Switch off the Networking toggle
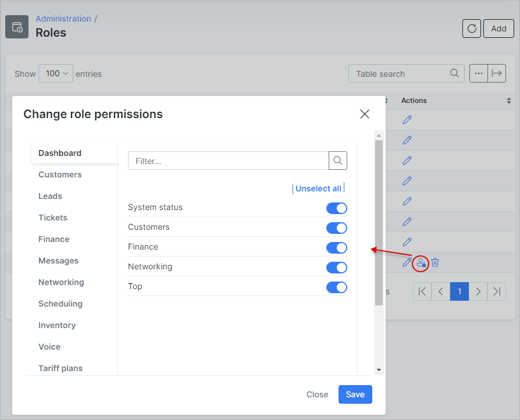 (336, 268)
